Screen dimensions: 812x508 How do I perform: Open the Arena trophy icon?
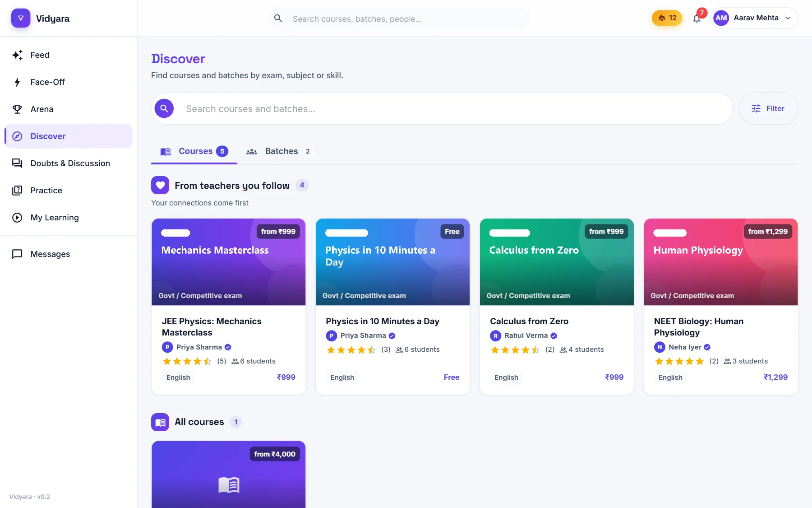[17, 109]
